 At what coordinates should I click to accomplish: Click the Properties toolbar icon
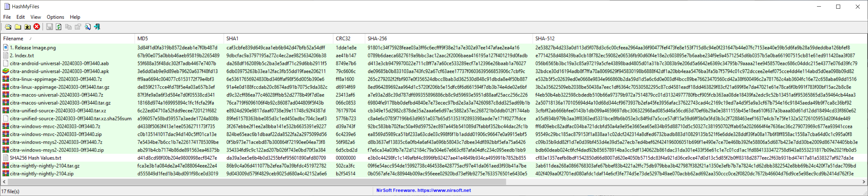click(78, 27)
